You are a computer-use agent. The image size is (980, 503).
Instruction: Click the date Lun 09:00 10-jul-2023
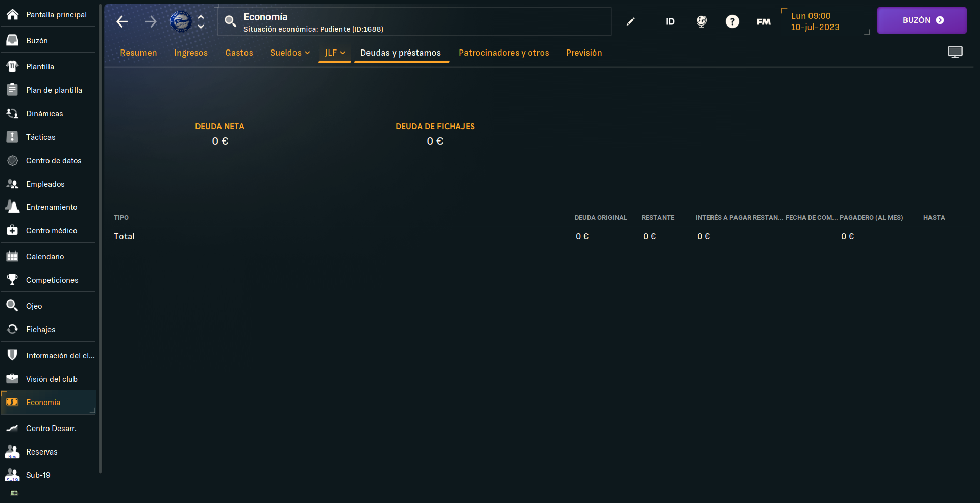[815, 21]
